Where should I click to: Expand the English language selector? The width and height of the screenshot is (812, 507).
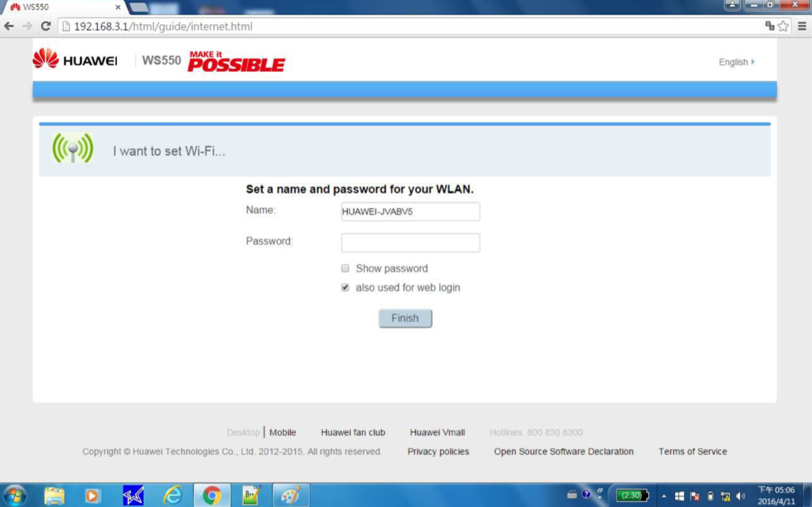(x=737, y=62)
